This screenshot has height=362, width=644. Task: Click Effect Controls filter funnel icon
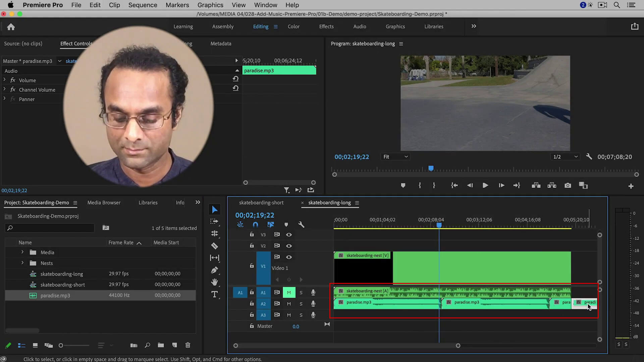287,190
